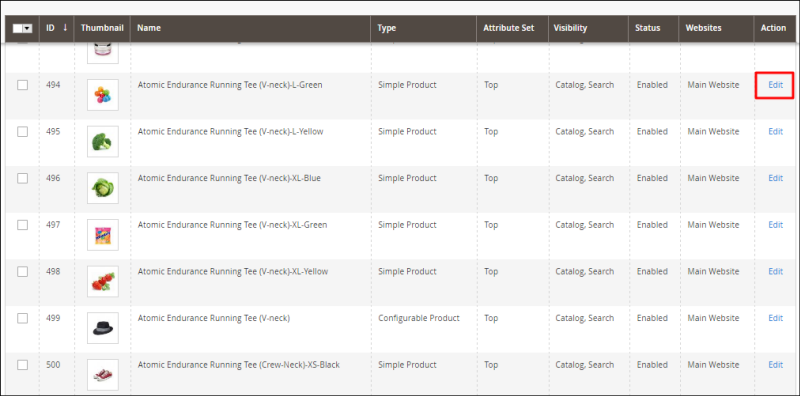Image resolution: width=800 pixels, height=396 pixels.
Task: Click 'Enabled' status in row 499
Action: (652, 318)
